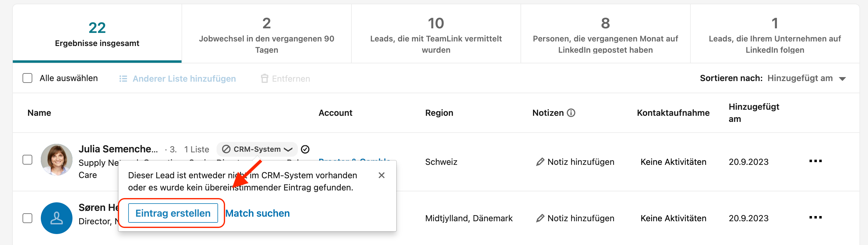Close the CRM popup with X
The width and height of the screenshot is (868, 245).
(381, 175)
